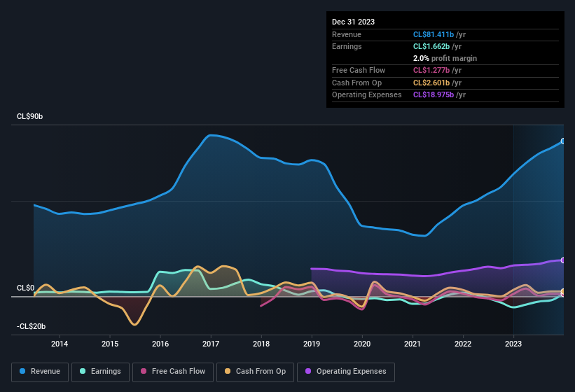Click the 2.0% profit margin text
The width and height of the screenshot is (575, 392).
(x=445, y=58)
